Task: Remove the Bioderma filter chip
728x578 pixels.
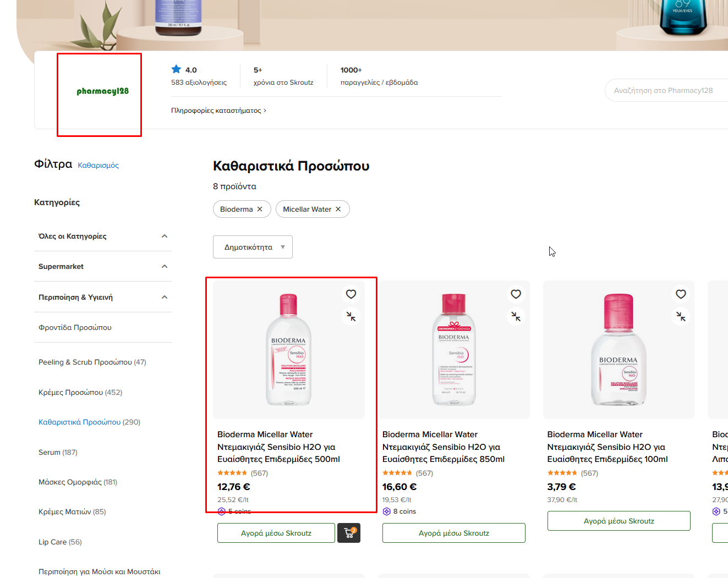Action: click(260, 209)
